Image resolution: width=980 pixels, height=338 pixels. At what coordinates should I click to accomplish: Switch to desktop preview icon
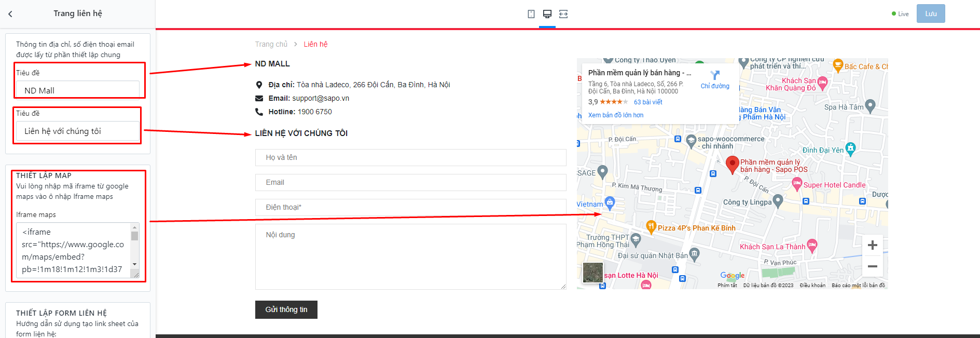(547, 14)
